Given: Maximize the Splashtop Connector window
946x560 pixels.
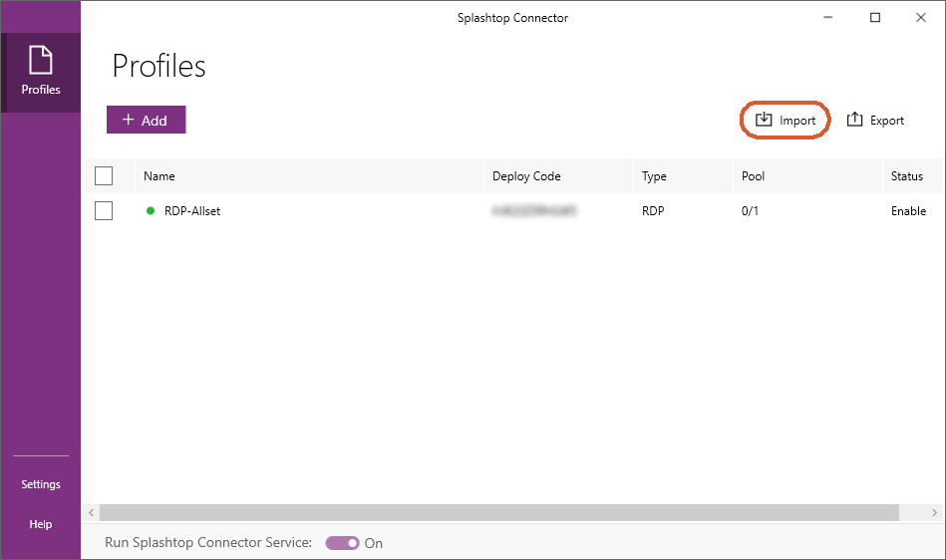Looking at the screenshot, I should [x=875, y=18].
